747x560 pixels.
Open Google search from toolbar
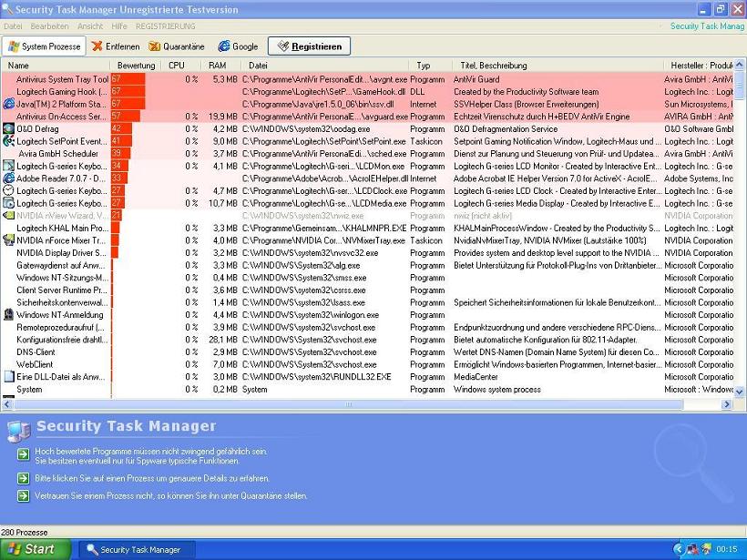tap(238, 46)
